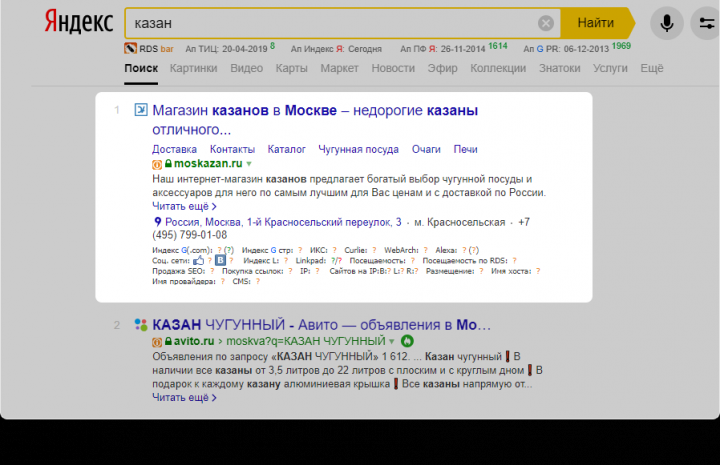Screen dimensions: 720x465
Task: Open the Очаги sitelink
Action: pyautogui.click(x=426, y=149)
